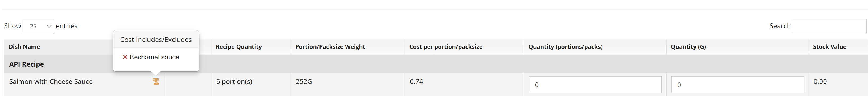Screen dimensions: 868x96
Task: Click the 0.74 cost per portion cell
Action: [x=416, y=82]
